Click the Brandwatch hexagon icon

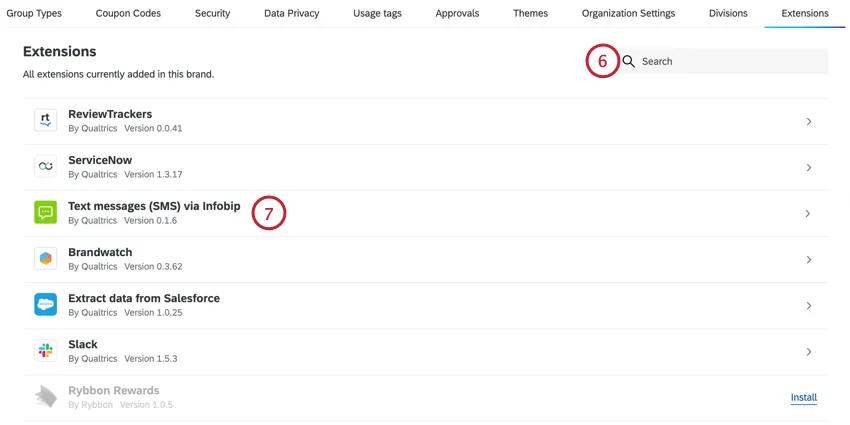click(x=45, y=259)
